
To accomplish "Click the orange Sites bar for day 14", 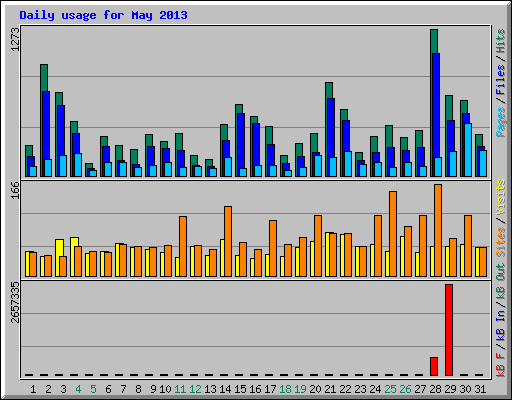I will pos(228,241).
